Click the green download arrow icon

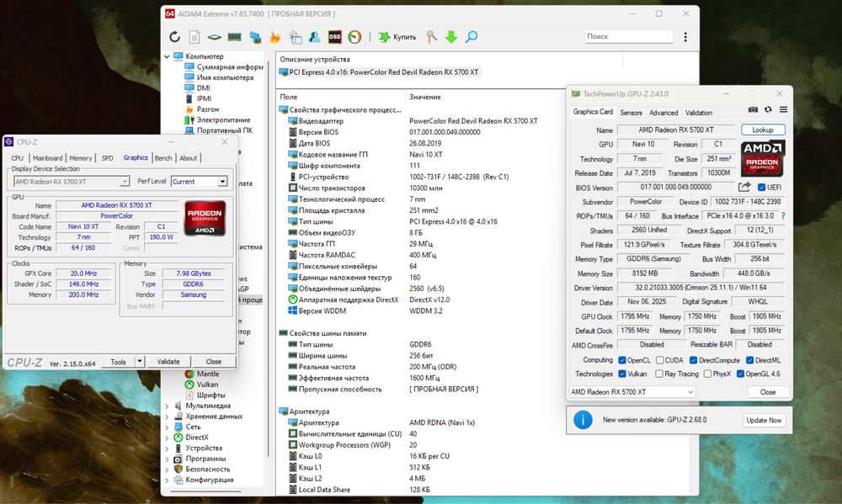pos(451,37)
